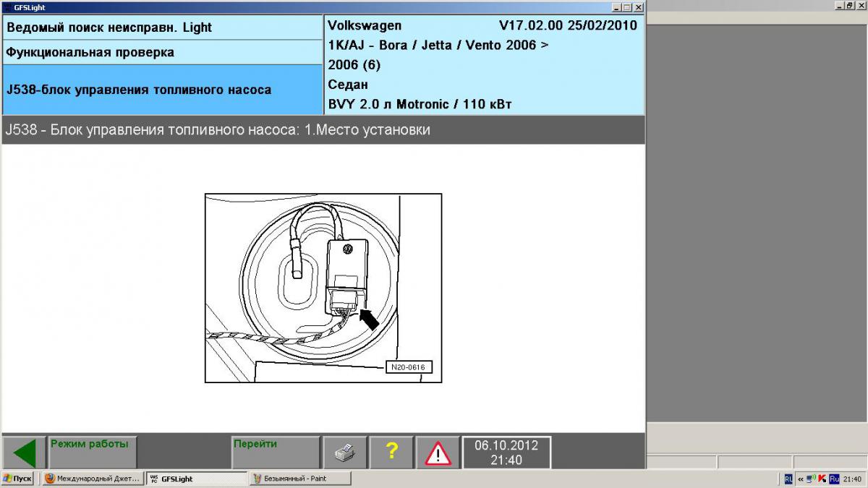Open the printer icon button
Screen dimensions: 868x488
[x=344, y=453]
